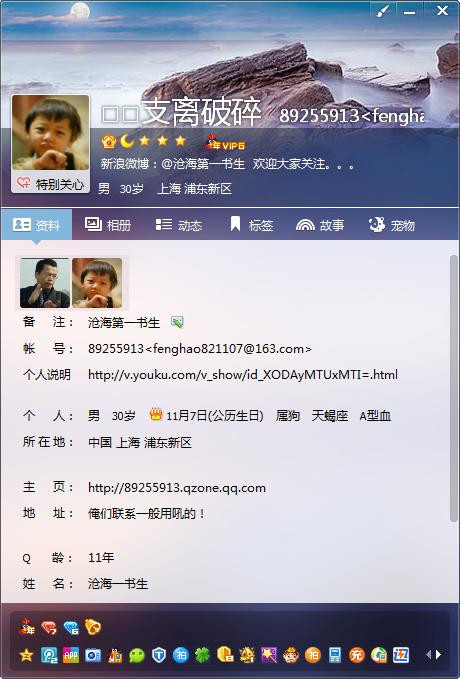Click the red annual VIP rooster badge in bottom bar

27,627
